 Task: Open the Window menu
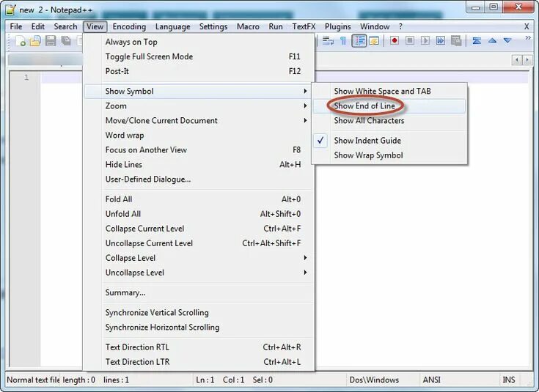click(x=375, y=26)
